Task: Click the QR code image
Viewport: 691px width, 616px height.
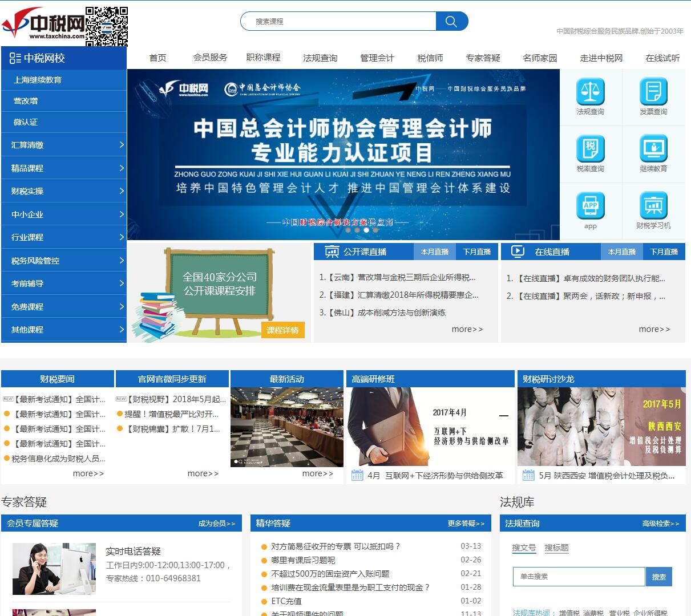Action: [x=107, y=26]
